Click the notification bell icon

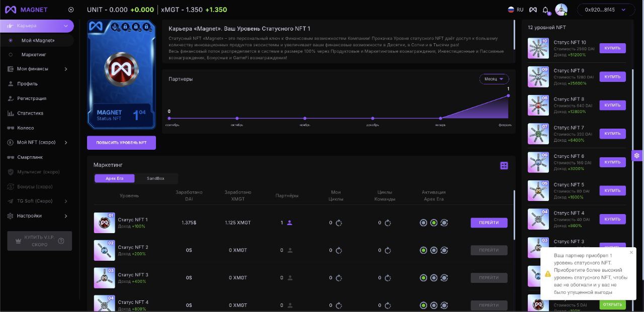pyautogui.click(x=545, y=10)
